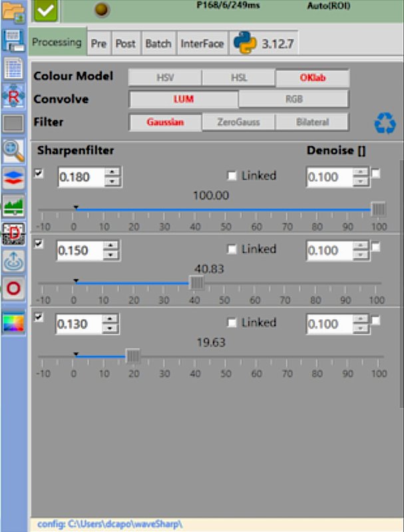
Task: Increase first layer denoise 0.100 value
Action: (360, 172)
